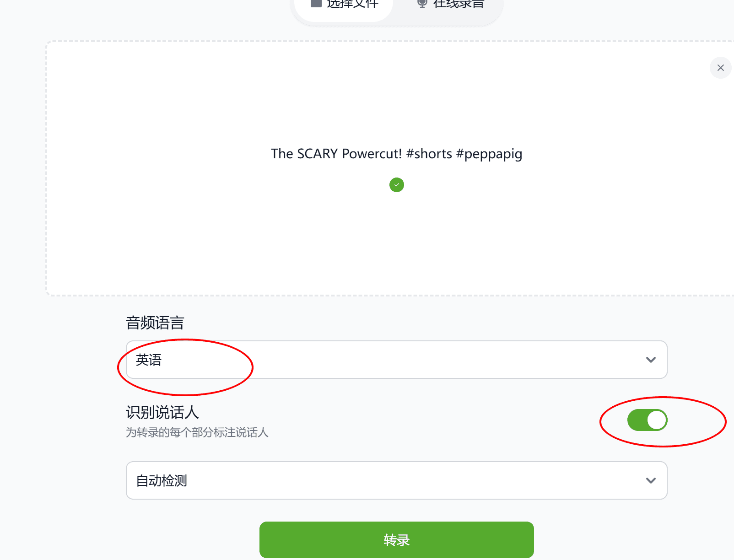Disable the 识别说话人 speaker recognition toggle
Screen dimensions: 734x560
[x=647, y=420]
